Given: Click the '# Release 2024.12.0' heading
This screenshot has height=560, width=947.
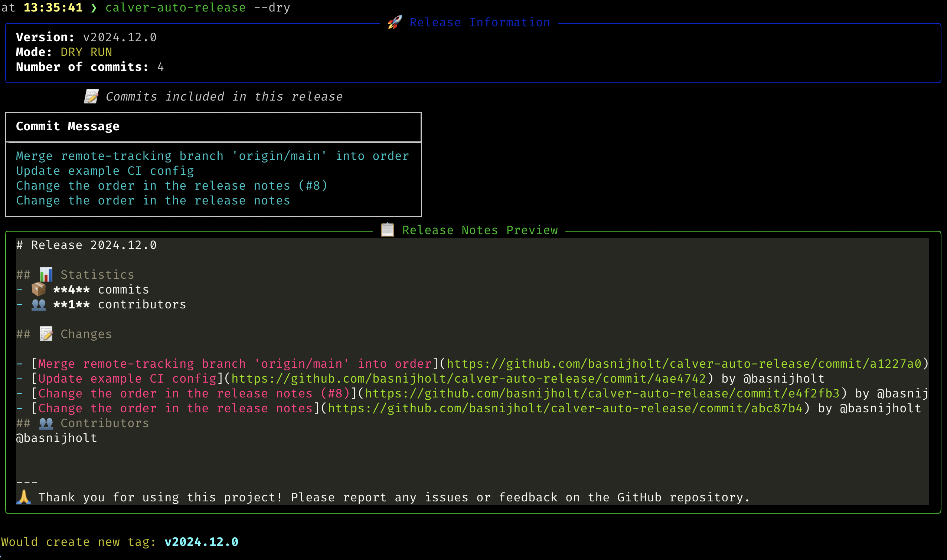Looking at the screenshot, I should tap(86, 245).
